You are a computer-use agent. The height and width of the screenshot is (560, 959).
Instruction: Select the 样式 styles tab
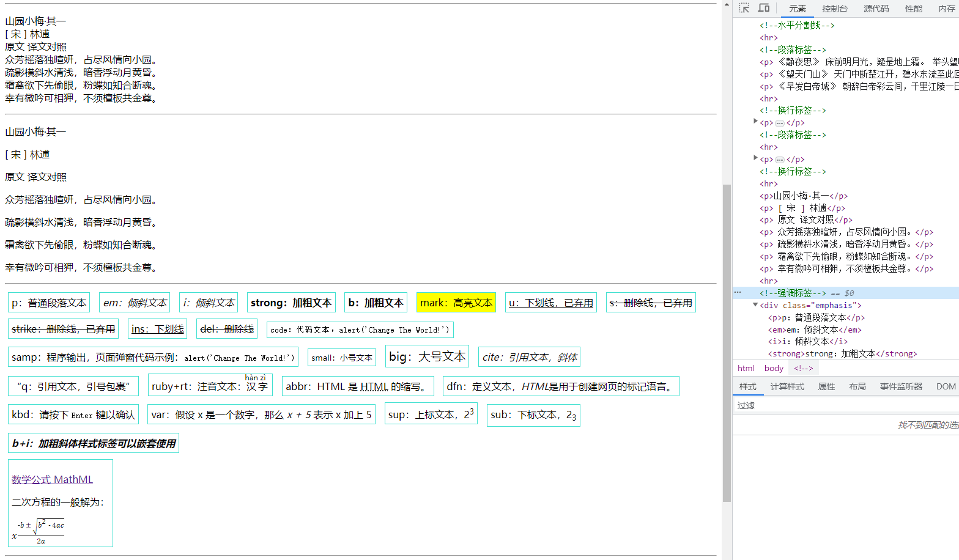[747, 386]
